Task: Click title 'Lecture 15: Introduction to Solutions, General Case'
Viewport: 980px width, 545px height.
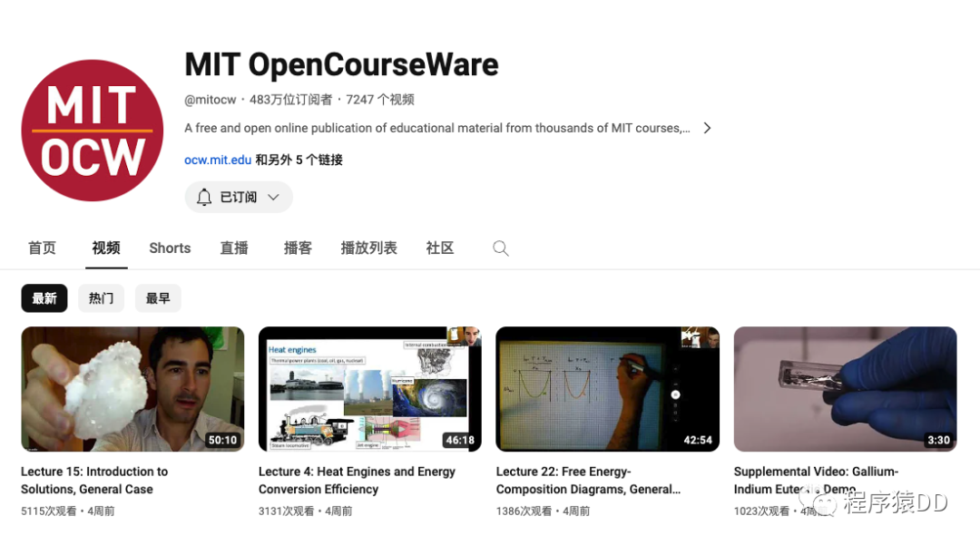Action: (94, 480)
